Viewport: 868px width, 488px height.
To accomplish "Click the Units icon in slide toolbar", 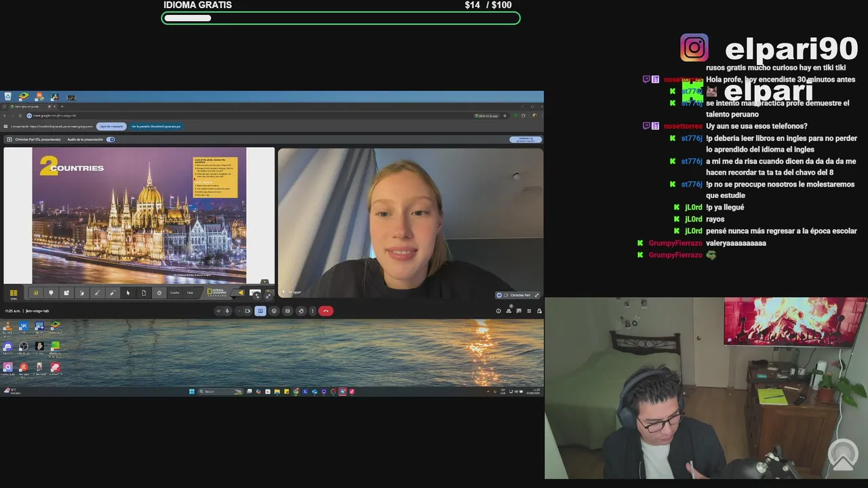I will click(x=14, y=293).
